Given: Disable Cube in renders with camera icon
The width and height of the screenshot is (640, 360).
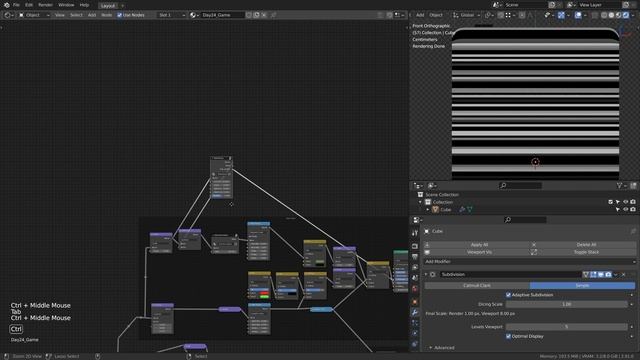Looking at the screenshot, I should tap(633, 210).
